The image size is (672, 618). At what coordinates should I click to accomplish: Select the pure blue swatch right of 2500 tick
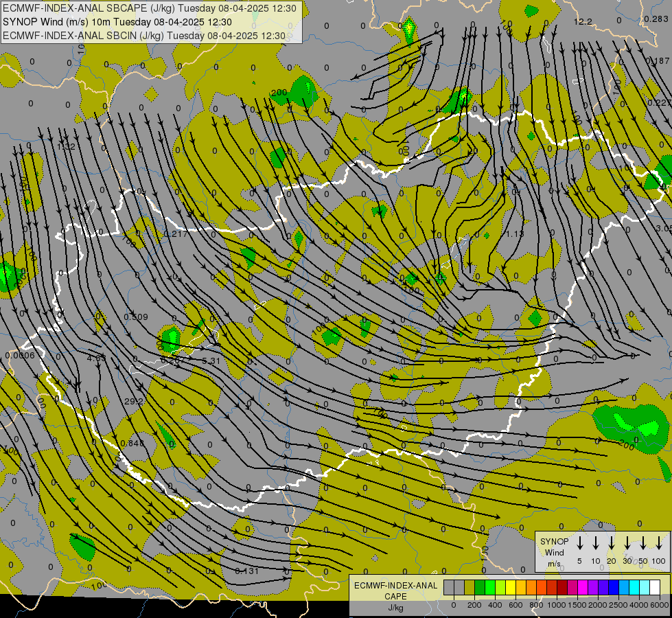pyautogui.click(x=614, y=588)
